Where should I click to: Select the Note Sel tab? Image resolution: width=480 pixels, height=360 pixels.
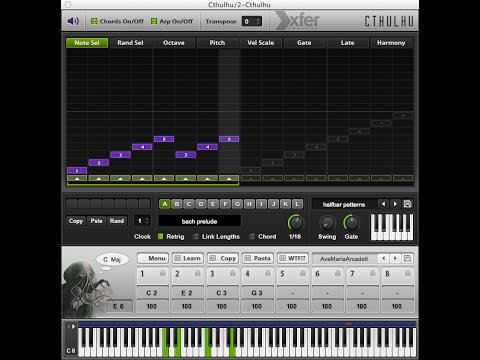pos(87,43)
